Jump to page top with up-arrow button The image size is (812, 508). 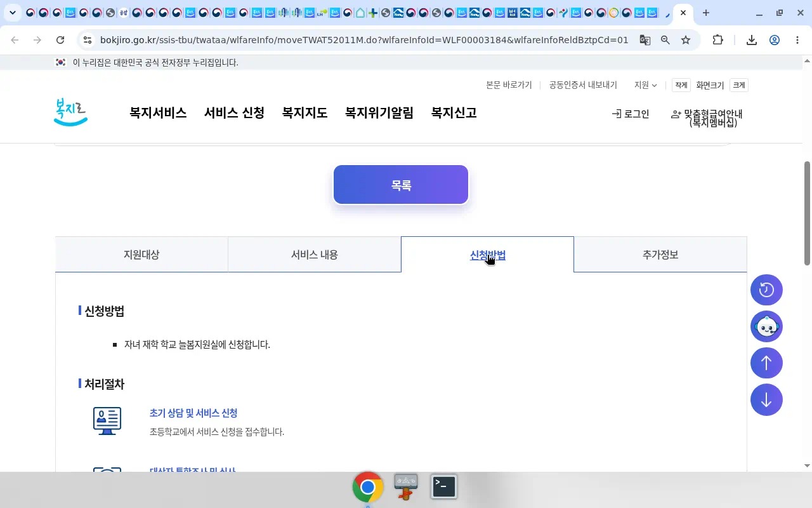(x=766, y=363)
